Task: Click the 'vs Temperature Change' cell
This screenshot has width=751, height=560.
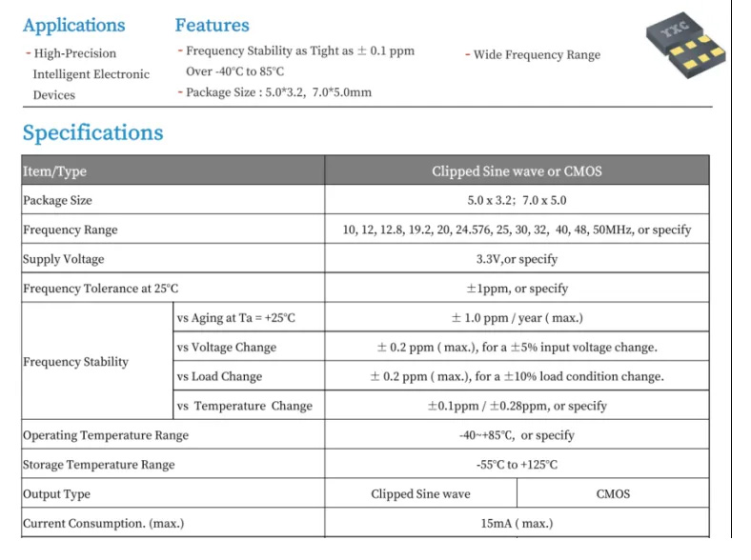Action: click(249, 406)
